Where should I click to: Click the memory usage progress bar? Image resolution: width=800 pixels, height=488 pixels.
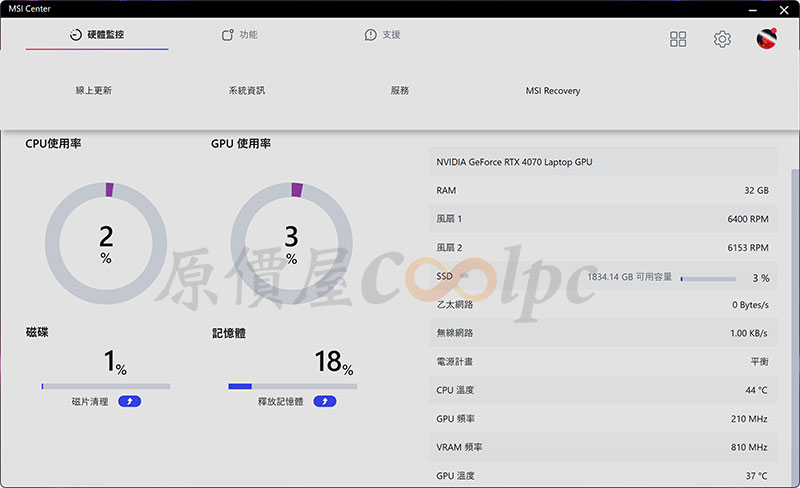pos(292,386)
